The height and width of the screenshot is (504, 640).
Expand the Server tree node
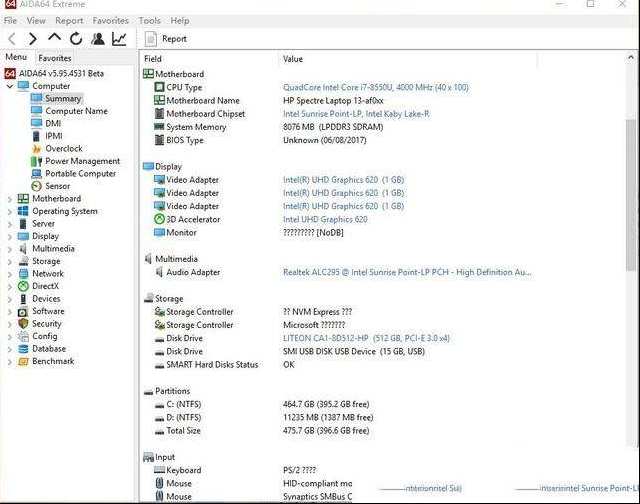click(x=10, y=224)
